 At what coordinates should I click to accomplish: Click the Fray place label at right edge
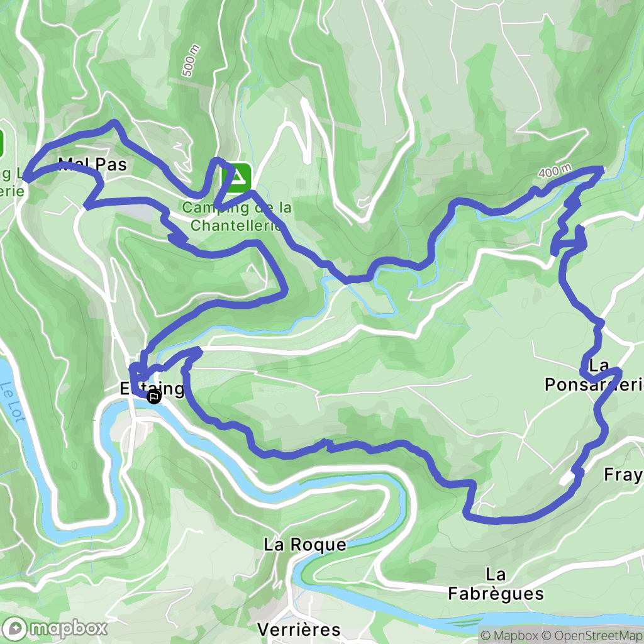coord(623,475)
